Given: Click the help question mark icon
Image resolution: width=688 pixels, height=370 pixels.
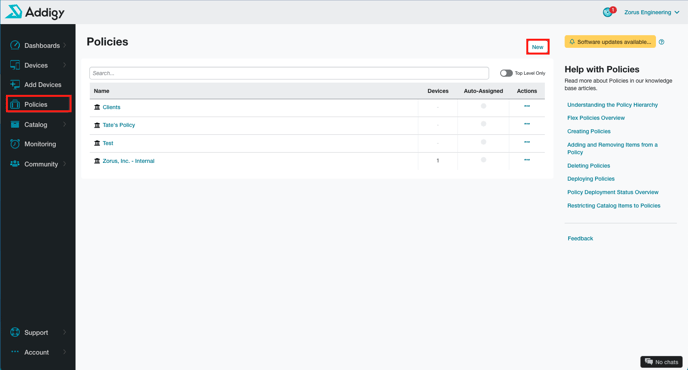Looking at the screenshot, I should click(661, 42).
